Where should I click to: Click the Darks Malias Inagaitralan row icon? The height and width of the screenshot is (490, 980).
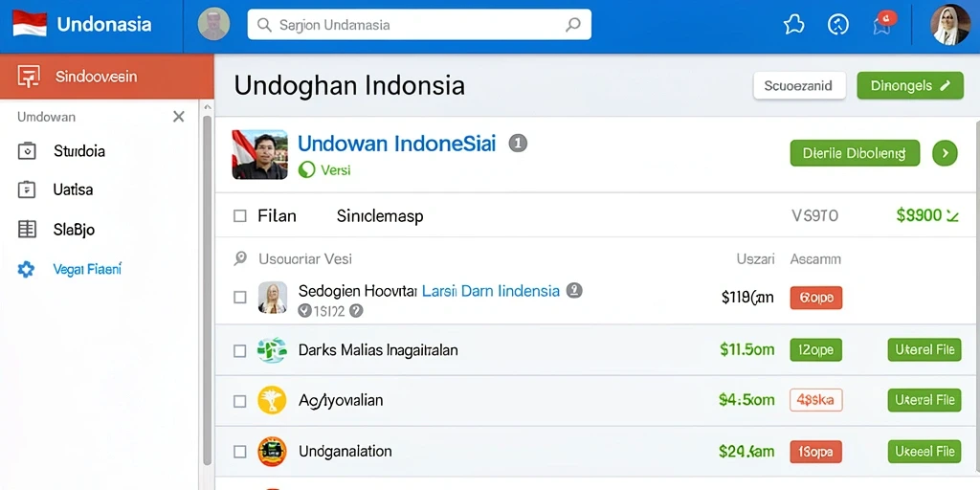click(x=272, y=350)
